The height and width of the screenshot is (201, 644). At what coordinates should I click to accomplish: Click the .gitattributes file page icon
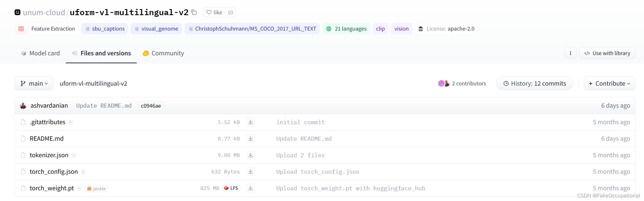click(x=23, y=122)
